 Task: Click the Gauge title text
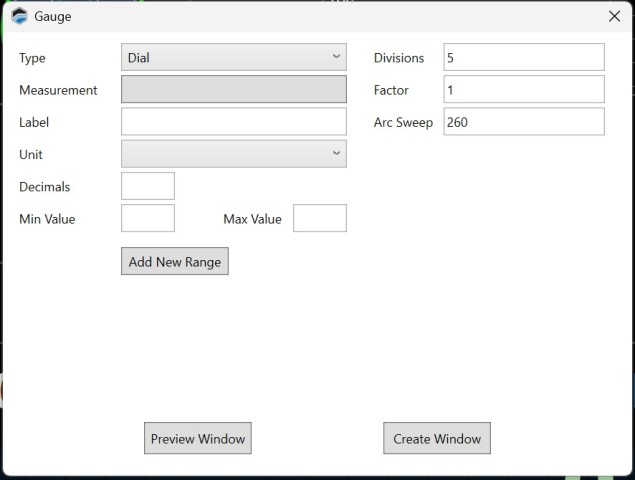(x=53, y=17)
